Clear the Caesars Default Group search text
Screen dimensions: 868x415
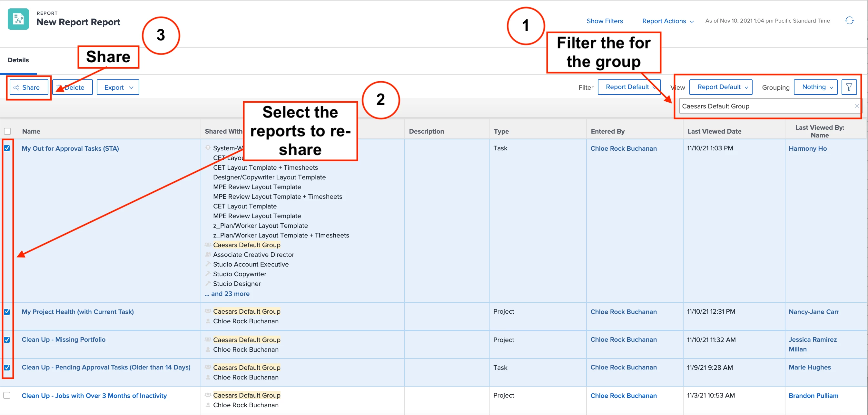(x=856, y=106)
